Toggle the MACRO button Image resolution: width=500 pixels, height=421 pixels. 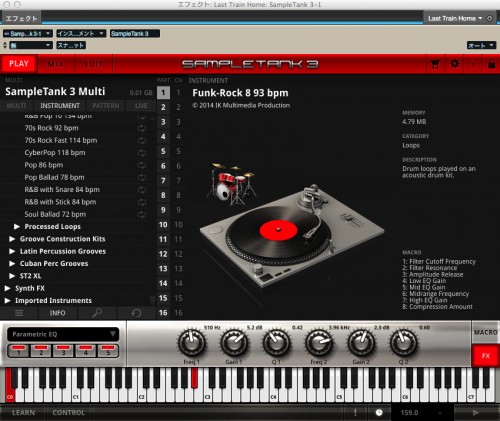(486, 332)
